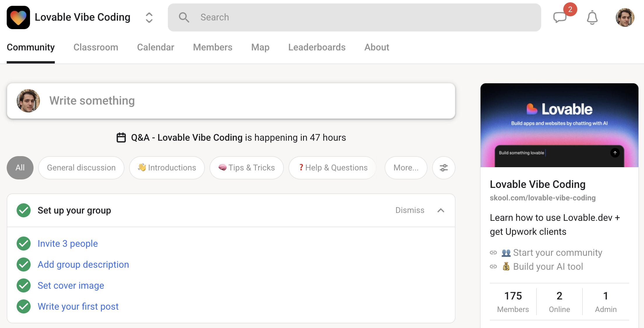Dismiss the Set up your group card
644x328 pixels.
(410, 210)
